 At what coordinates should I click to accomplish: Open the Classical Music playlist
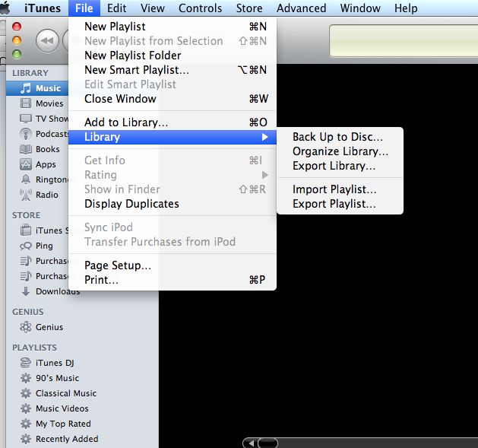66,393
